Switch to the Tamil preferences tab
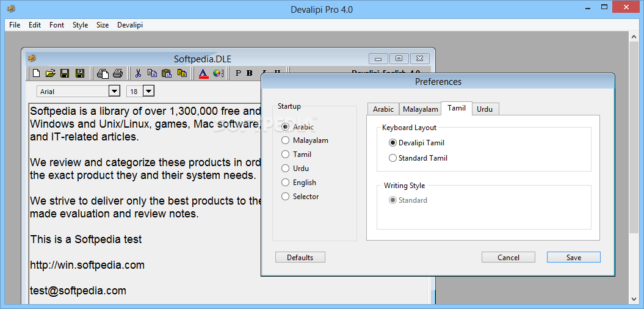644x309 pixels. click(x=457, y=108)
